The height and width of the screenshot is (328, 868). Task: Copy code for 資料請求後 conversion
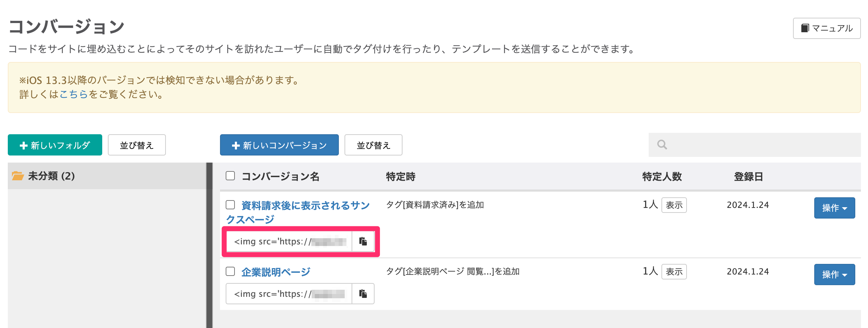click(363, 242)
